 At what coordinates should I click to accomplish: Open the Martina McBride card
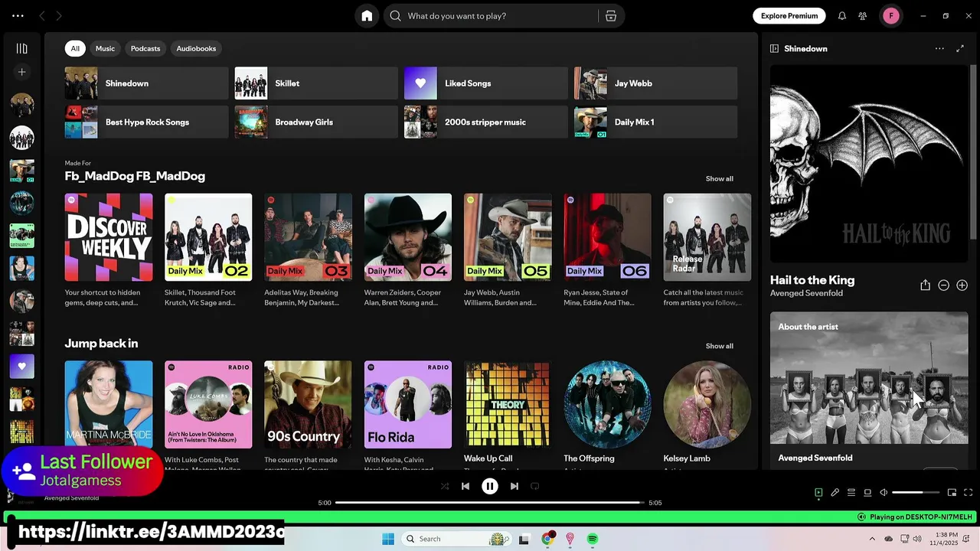109,405
